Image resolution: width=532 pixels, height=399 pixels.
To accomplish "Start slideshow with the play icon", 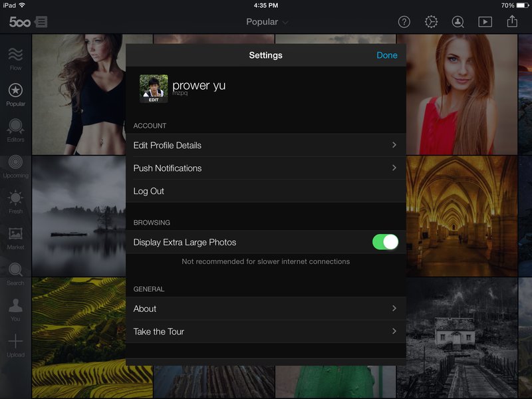I will tap(485, 22).
